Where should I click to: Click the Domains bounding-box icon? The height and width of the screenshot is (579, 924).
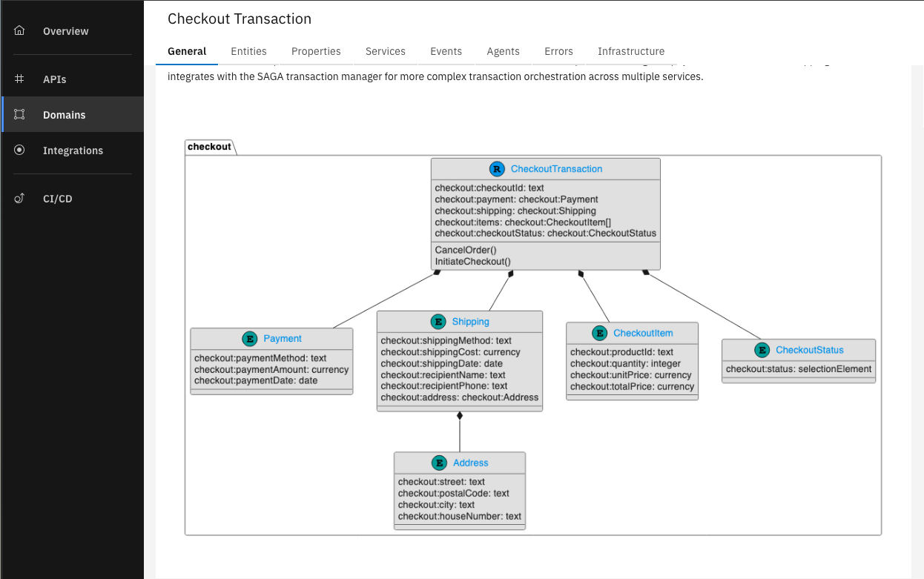(x=19, y=114)
